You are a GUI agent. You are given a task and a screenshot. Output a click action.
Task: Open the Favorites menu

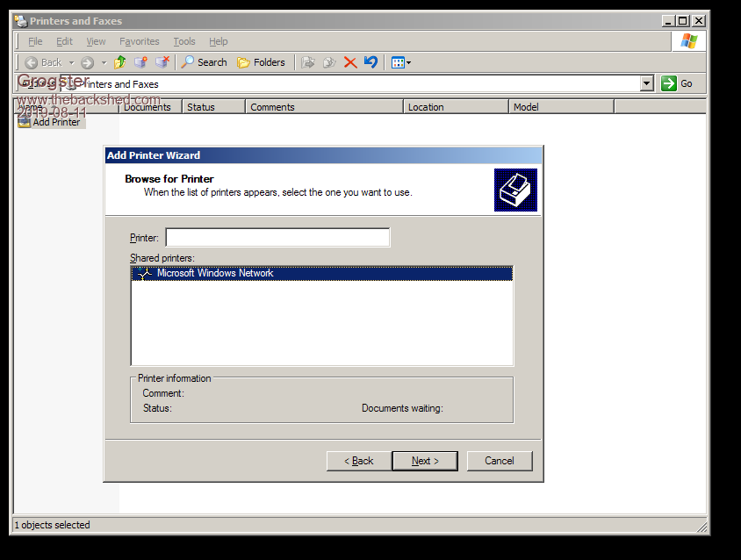(x=140, y=41)
